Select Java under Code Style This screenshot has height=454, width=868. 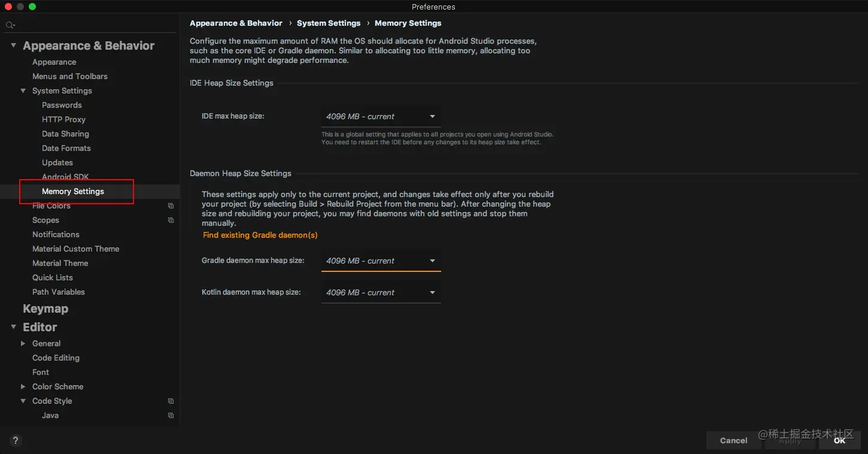pyautogui.click(x=50, y=415)
